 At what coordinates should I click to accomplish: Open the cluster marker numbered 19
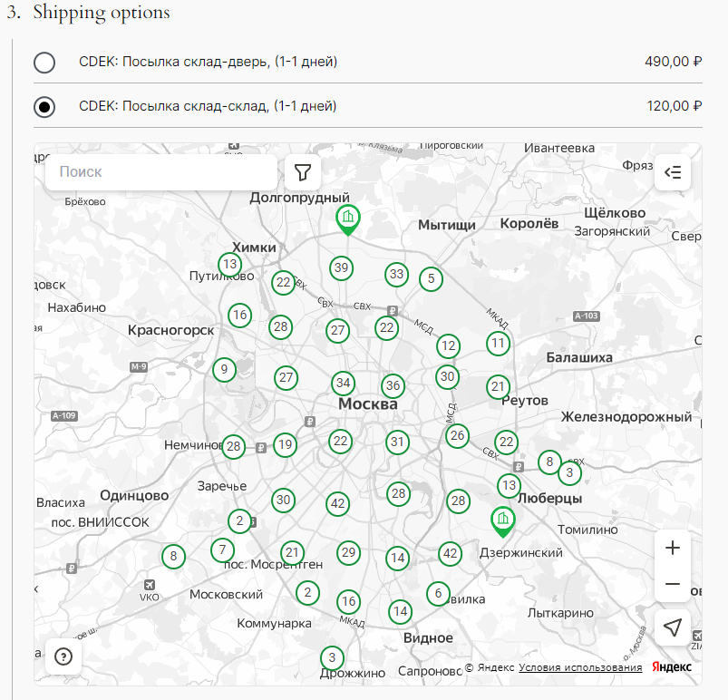pos(285,445)
